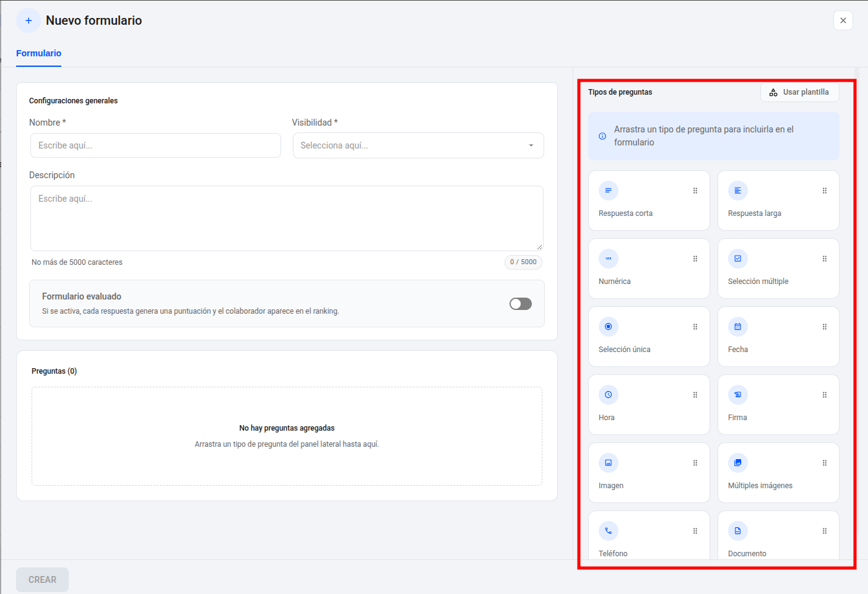Image resolution: width=868 pixels, height=594 pixels.
Task: Select the Hora clock icon
Action: [x=609, y=395]
